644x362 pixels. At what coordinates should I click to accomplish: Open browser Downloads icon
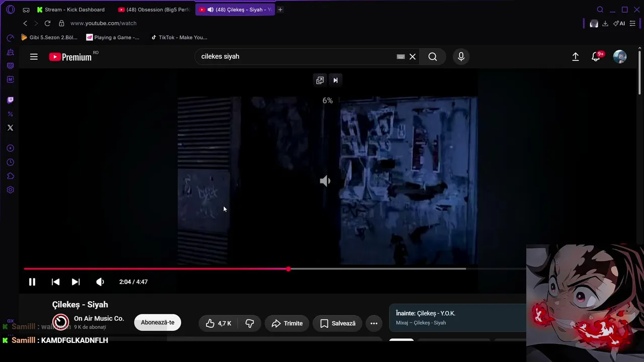(x=605, y=24)
